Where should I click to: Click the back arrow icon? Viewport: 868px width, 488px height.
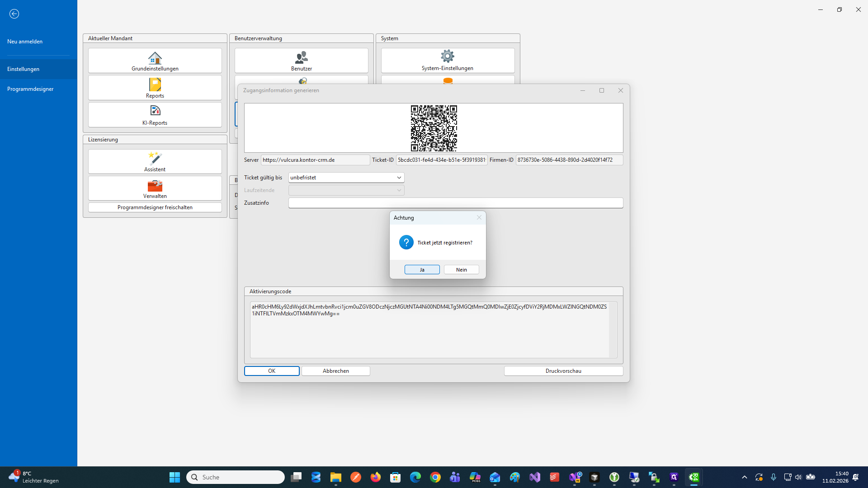coord(14,14)
